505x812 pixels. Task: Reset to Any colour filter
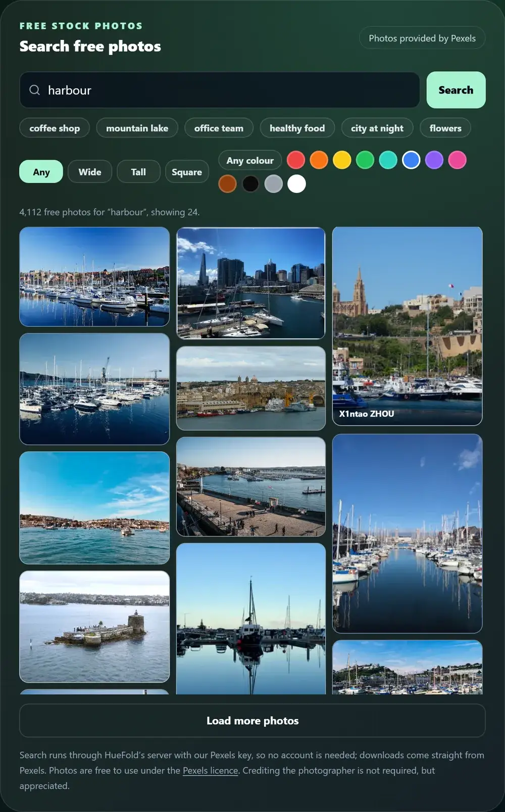(250, 160)
